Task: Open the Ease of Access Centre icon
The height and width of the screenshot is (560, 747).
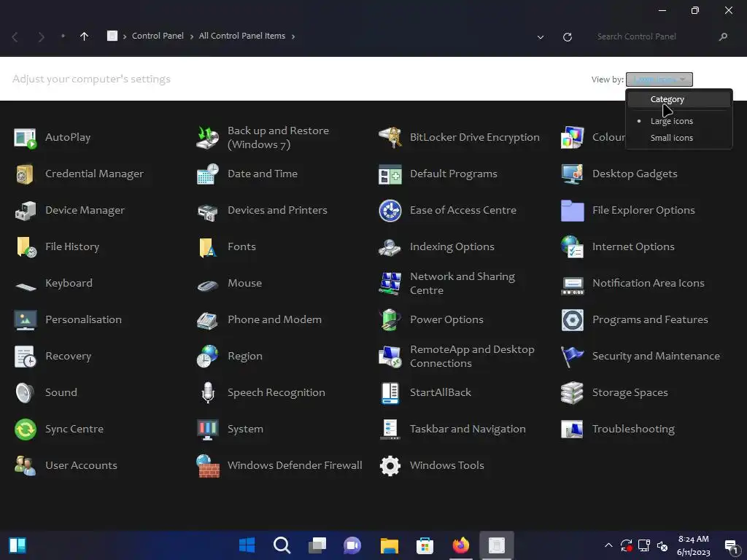Action: (x=390, y=211)
